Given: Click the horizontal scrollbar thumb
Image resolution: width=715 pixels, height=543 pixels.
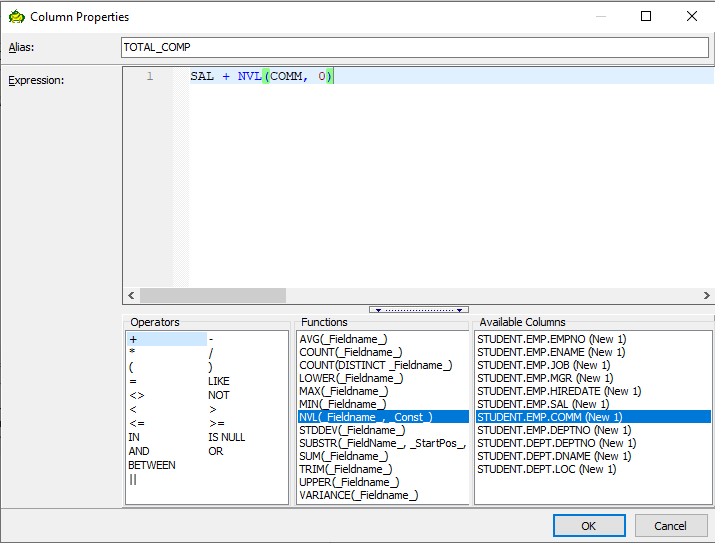Looking at the screenshot, I should coord(213,295).
